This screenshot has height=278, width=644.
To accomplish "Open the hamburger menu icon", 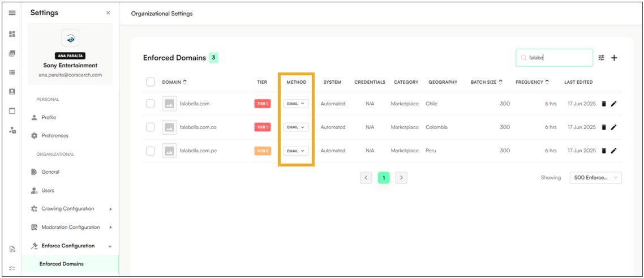I will click(12, 12).
